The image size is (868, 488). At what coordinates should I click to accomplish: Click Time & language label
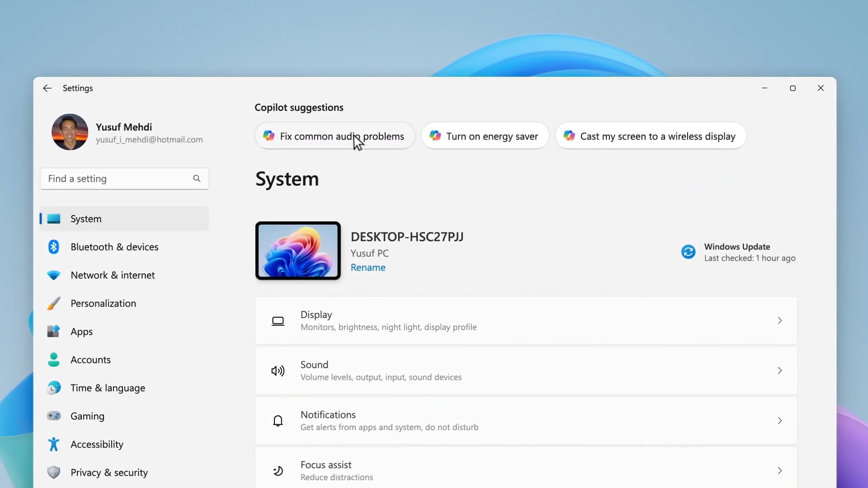pos(108,388)
